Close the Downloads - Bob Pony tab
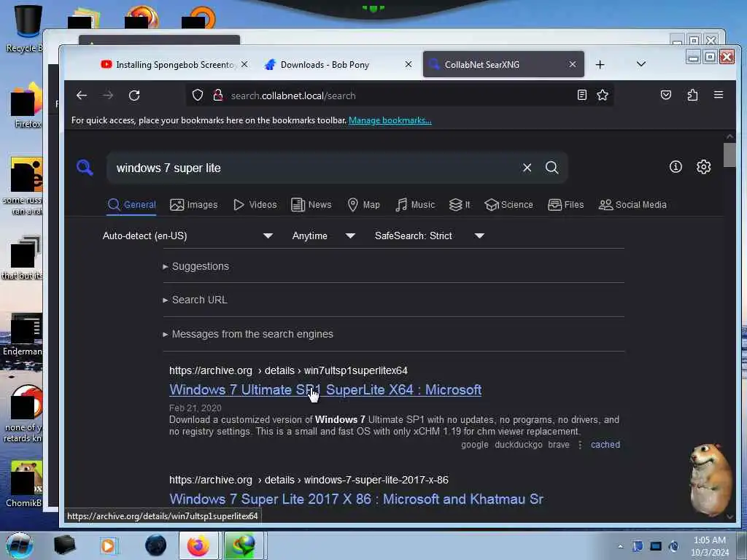747x560 pixels. point(409,64)
